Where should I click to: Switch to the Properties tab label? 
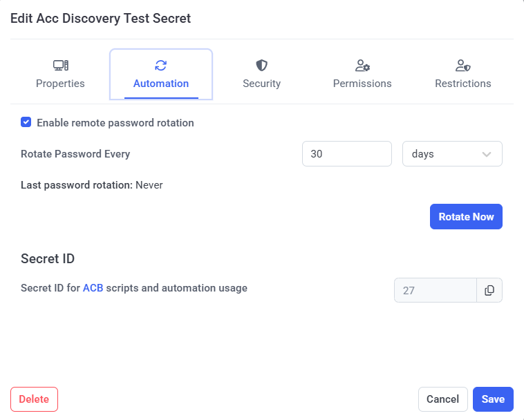(60, 84)
